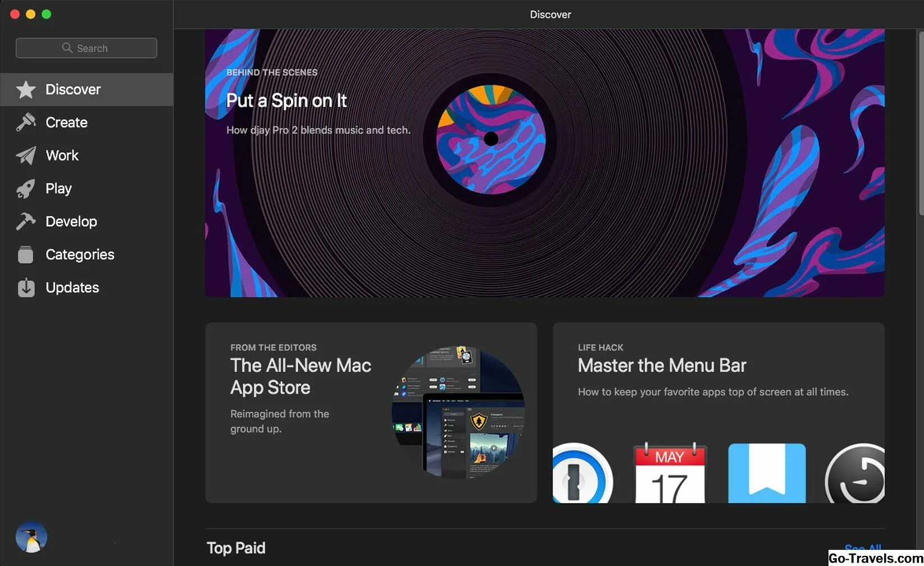
Task: Click the Create hammer-brush icon
Action: click(x=26, y=122)
